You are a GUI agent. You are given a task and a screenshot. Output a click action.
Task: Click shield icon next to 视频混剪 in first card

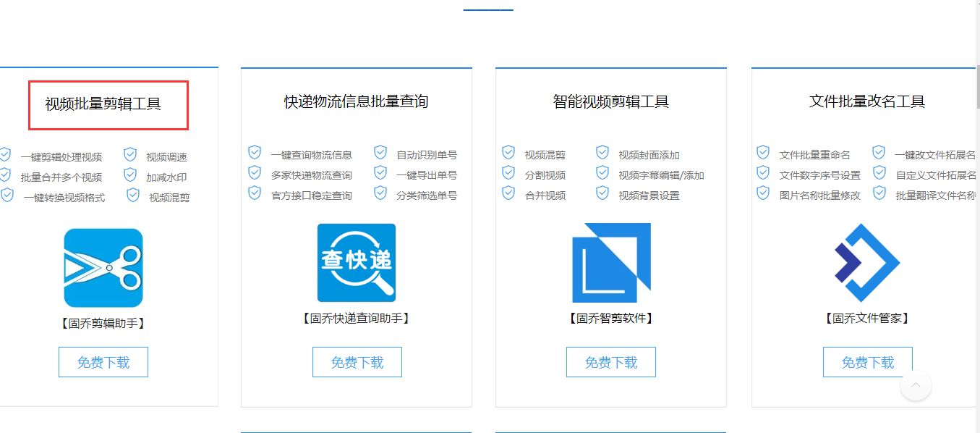point(133,195)
